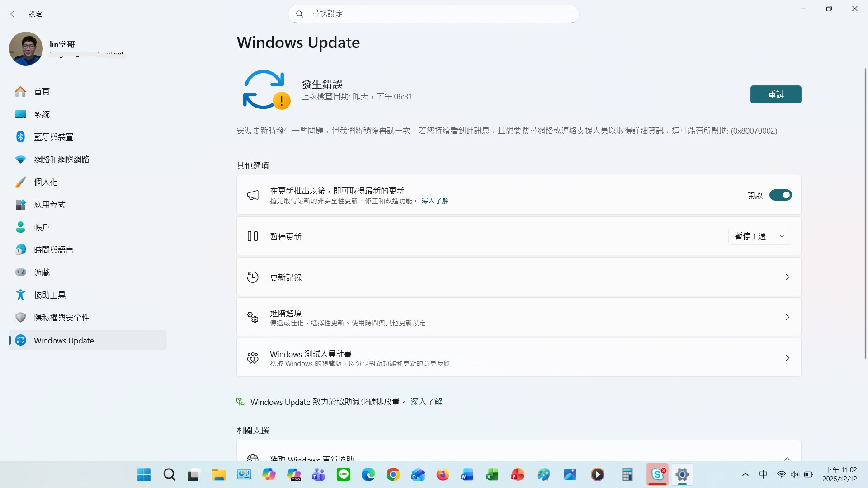The width and height of the screenshot is (868, 488).
Task: Expand the 進階選項 section
Action: point(518,317)
